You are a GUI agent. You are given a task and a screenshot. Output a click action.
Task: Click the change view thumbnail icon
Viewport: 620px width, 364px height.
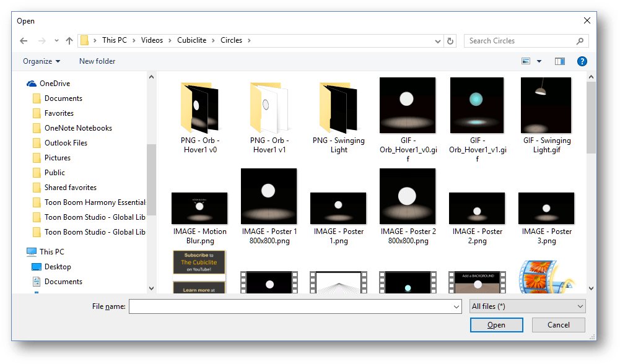(x=526, y=61)
